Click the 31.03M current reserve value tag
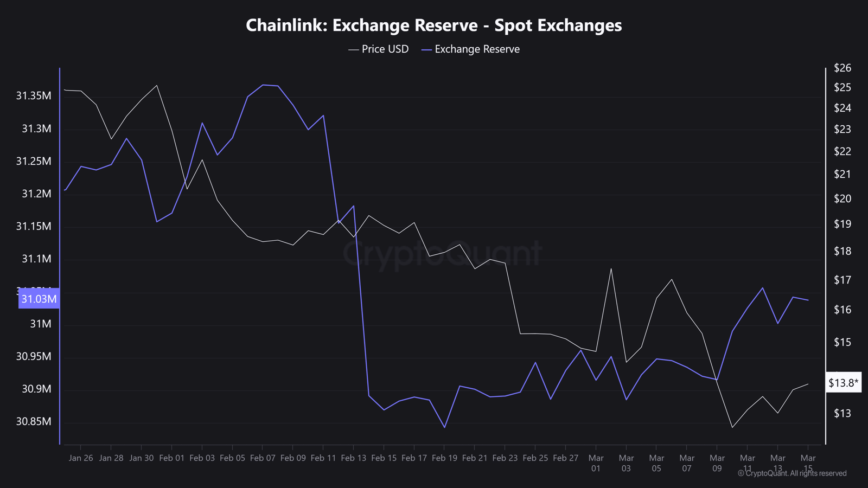This screenshot has width=868, height=488. pos(39,299)
